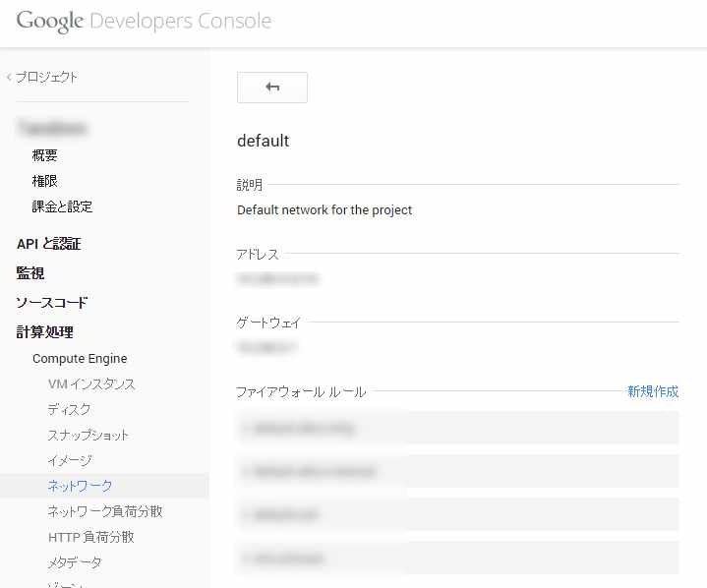
Task: Click the ゲートウェイ section label
Action: [268, 323]
